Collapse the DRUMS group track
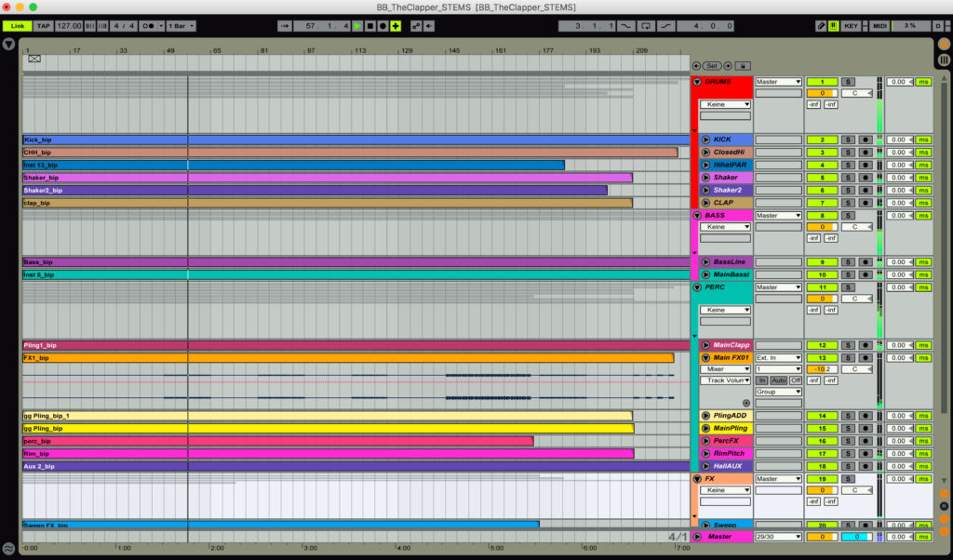Image resolution: width=953 pixels, height=560 pixels. click(697, 82)
